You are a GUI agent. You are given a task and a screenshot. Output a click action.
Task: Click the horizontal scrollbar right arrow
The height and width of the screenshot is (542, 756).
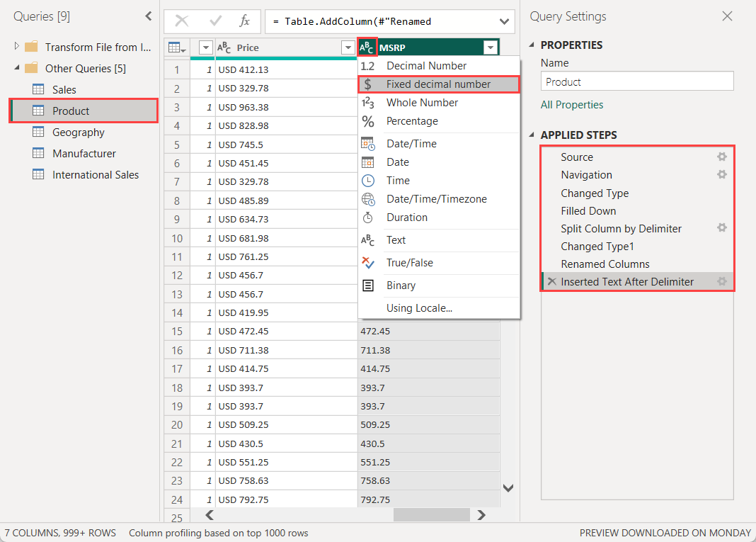481,515
